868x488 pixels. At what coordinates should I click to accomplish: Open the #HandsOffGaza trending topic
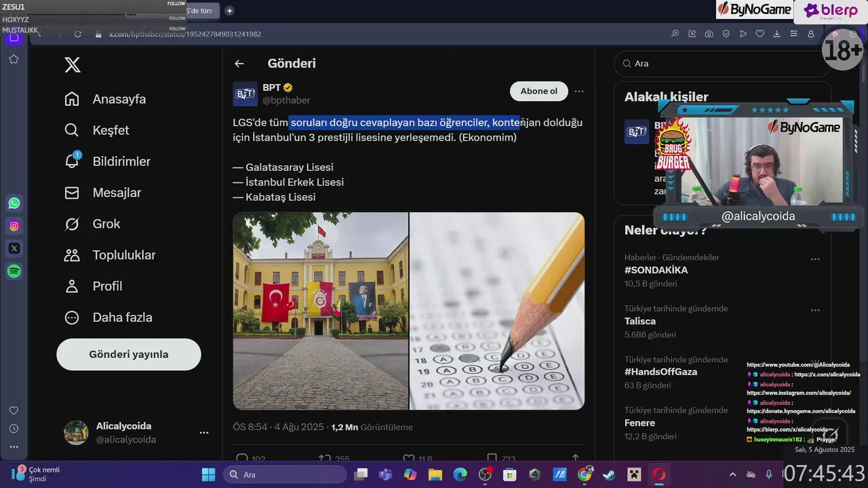click(660, 372)
